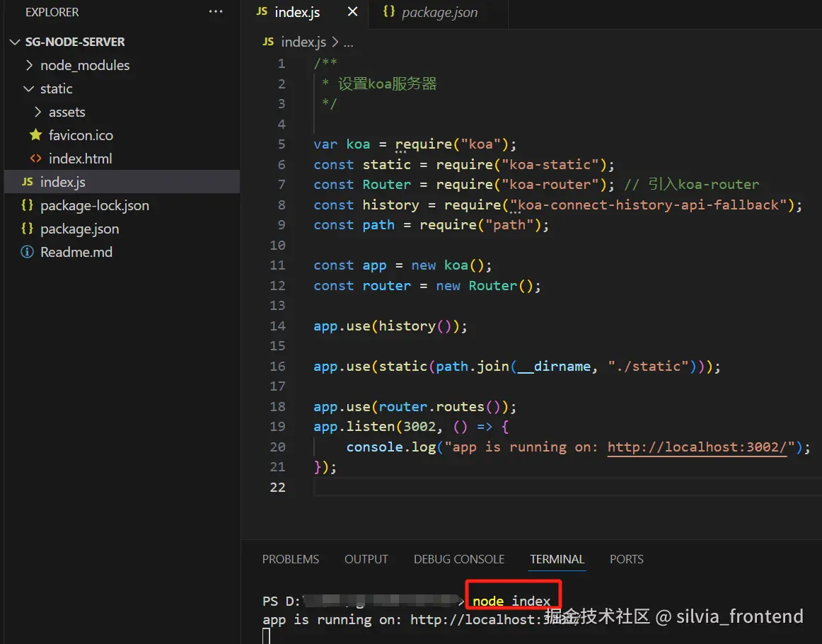This screenshot has height=644, width=822.
Task: Click JS icon on index.js tab
Action: pos(262,11)
